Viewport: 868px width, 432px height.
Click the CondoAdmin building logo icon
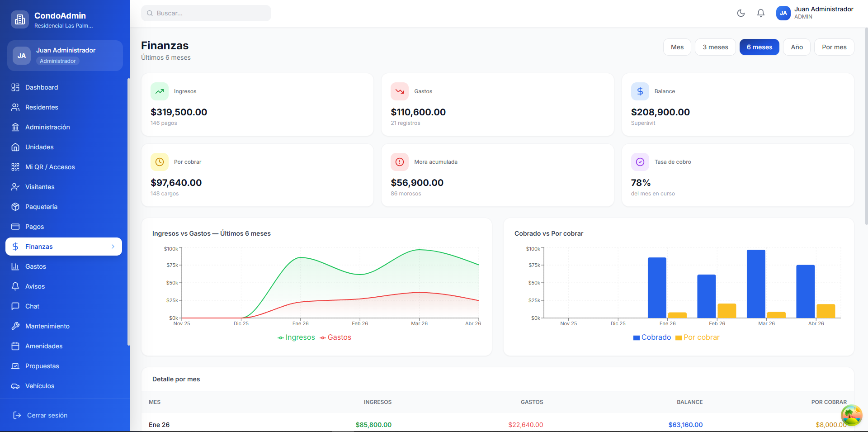click(x=20, y=19)
